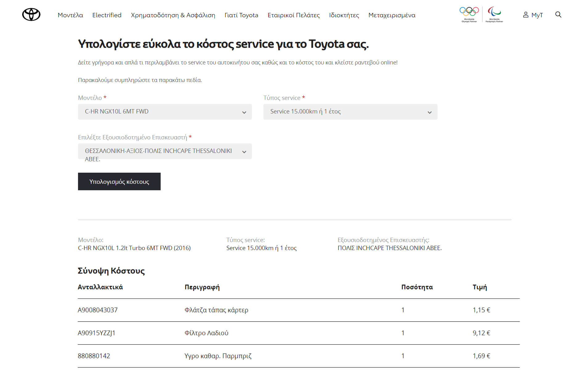
Task: Select part number 880880142
Action: [94, 356]
